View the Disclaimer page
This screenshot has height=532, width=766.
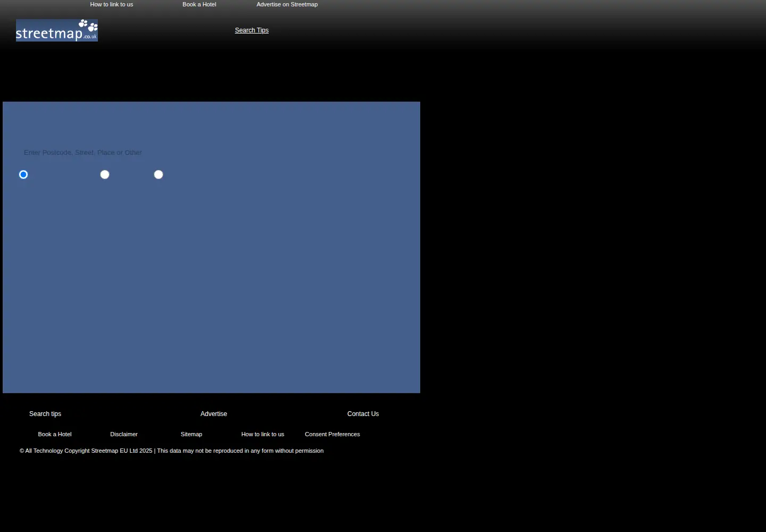124,434
